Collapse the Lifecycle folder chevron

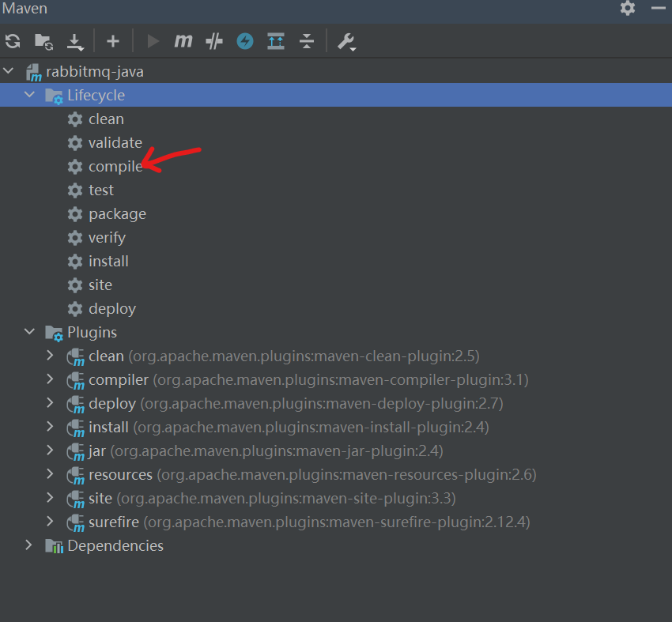click(x=29, y=94)
